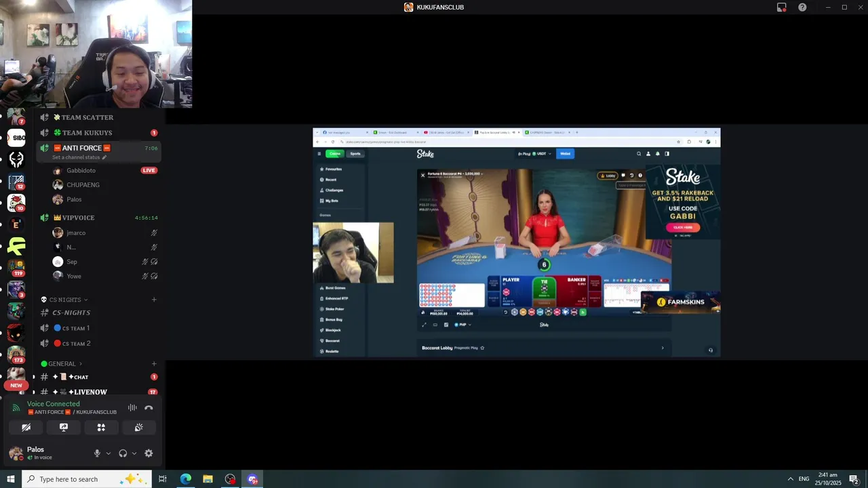Image resolution: width=868 pixels, height=488 pixels.
Task: Open Task View on the taskbar
Action: [x=163, y=479]
